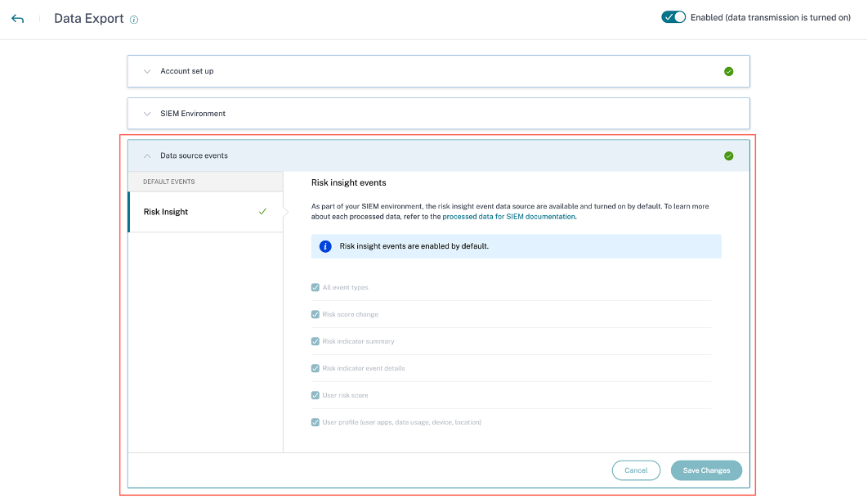
Task: Open processed data for SIEM documentation link
Action: [508, 217]
